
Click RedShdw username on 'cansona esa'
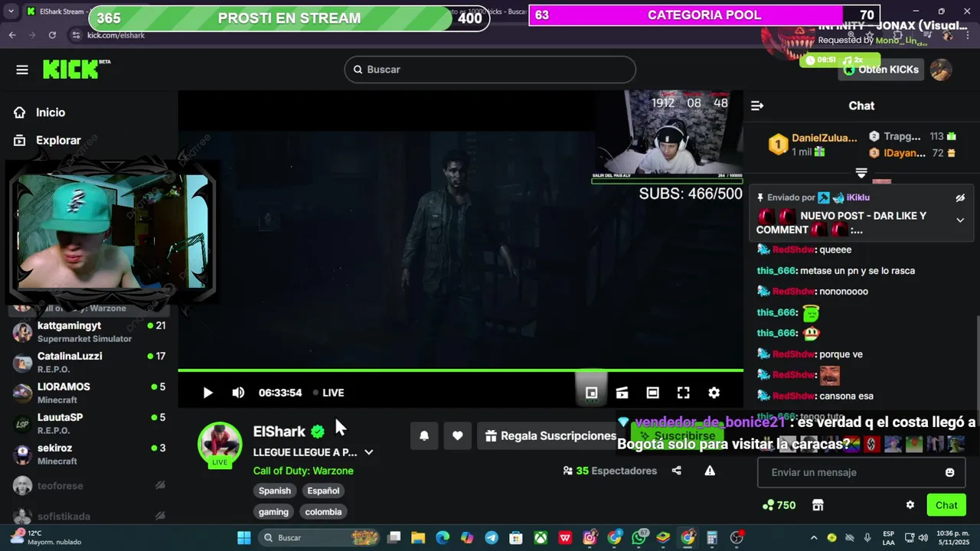(794, 396)
